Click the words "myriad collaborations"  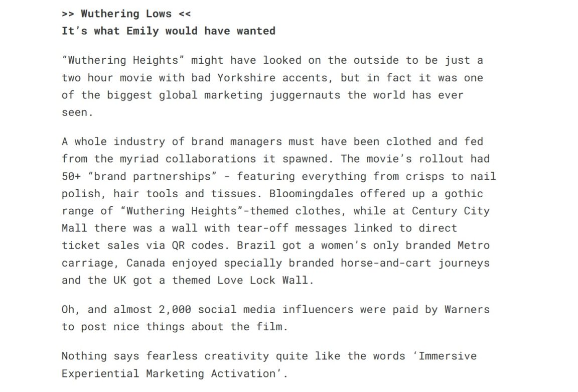click(188, 159)
